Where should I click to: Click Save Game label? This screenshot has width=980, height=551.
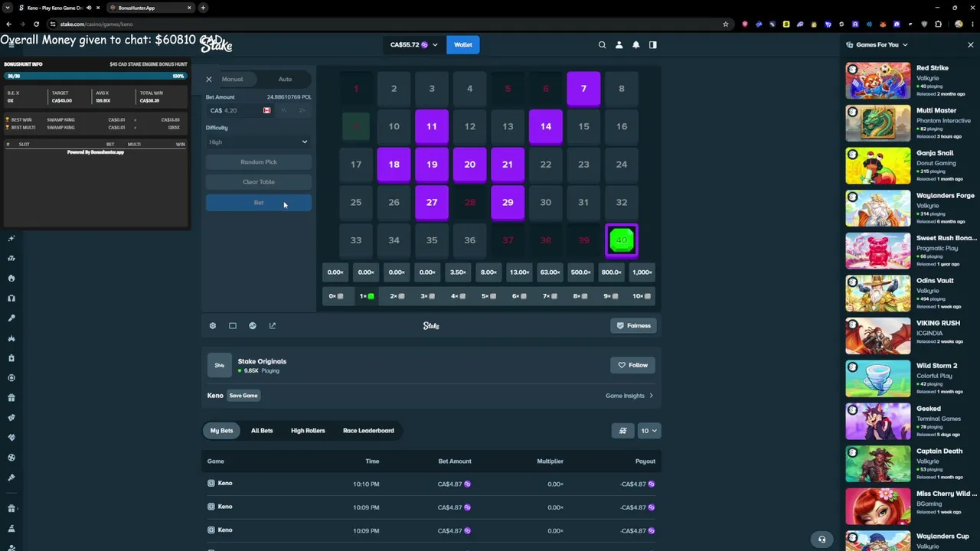(243, 396)
